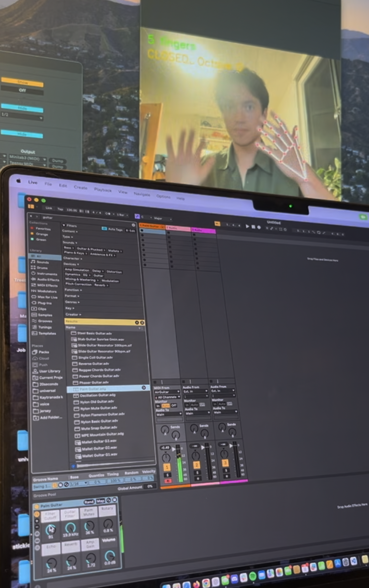Open the Samples category
Viewport: 369px width, 588px height.
click(42, 315)
